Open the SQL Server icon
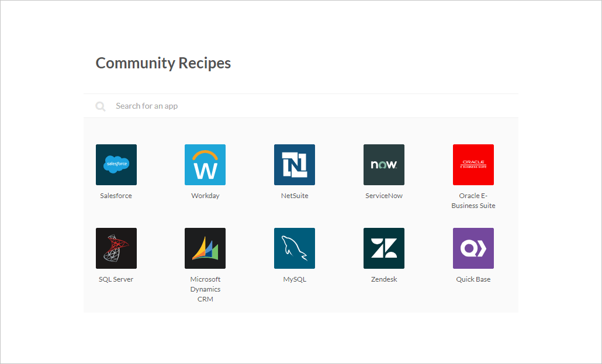This screenshot has height=364, width=602. (x=116, y=248)
